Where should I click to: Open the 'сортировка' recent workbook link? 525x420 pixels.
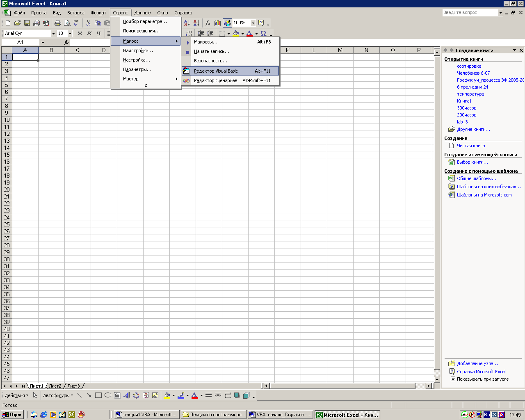(469, 66)
